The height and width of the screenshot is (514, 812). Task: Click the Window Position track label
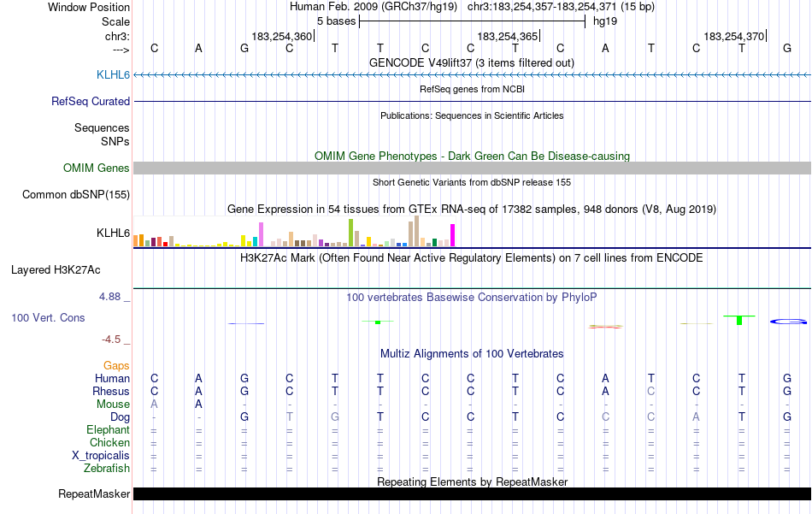(x=89, y=7)
